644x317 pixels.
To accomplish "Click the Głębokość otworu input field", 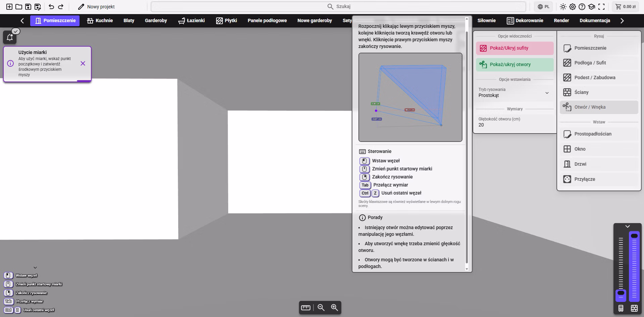I will pyautogui.click(x=514, y=122).
